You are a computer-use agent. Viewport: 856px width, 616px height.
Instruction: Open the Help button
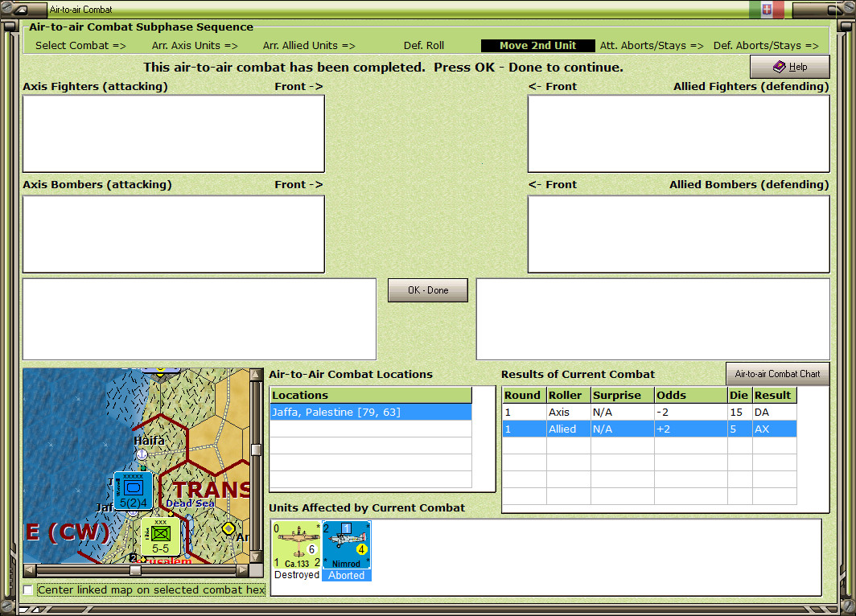(789, 67)
